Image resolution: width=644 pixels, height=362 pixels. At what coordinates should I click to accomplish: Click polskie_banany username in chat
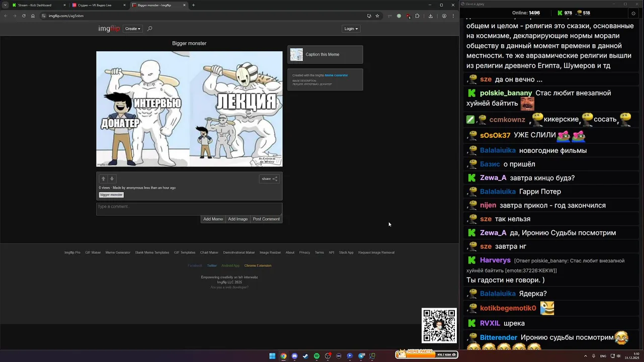(506, 93)
